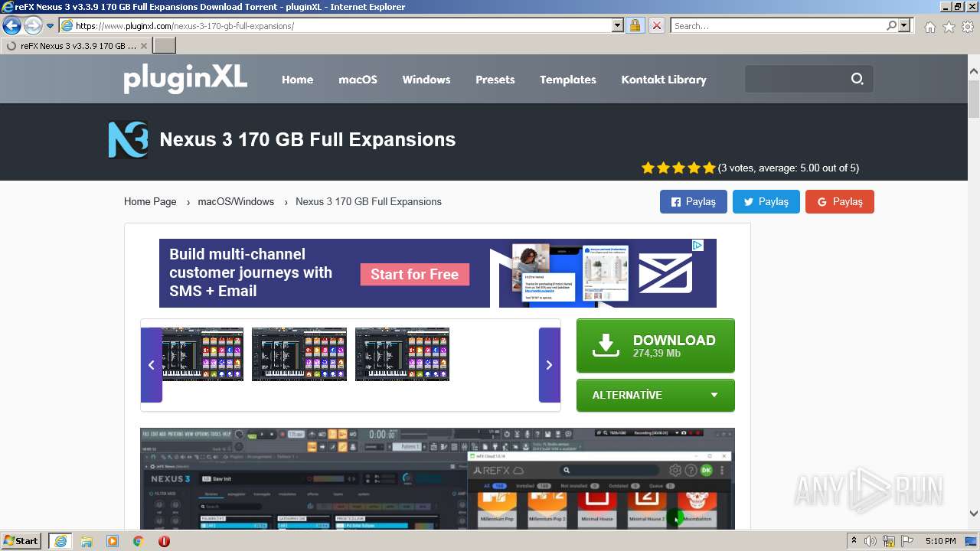Open the Windows menu item

click(426, 80)
